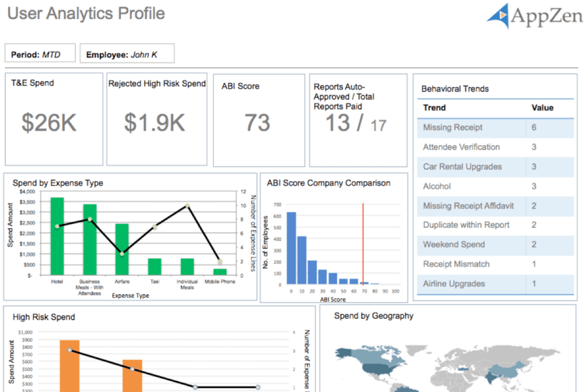Viewport: 588px width, 392px height.
Task: Click the Business Meals green bar
Action: pos(90,240)
